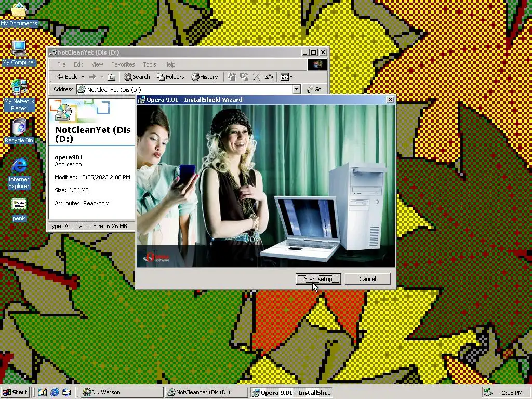
Task: Click the Start setup button
Action: (318, 279)
